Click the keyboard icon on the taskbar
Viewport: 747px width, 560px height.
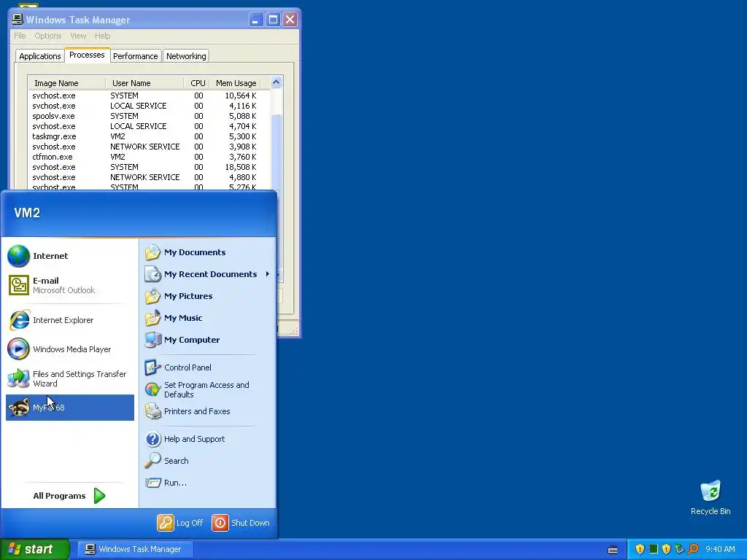(x=613, y=550)
